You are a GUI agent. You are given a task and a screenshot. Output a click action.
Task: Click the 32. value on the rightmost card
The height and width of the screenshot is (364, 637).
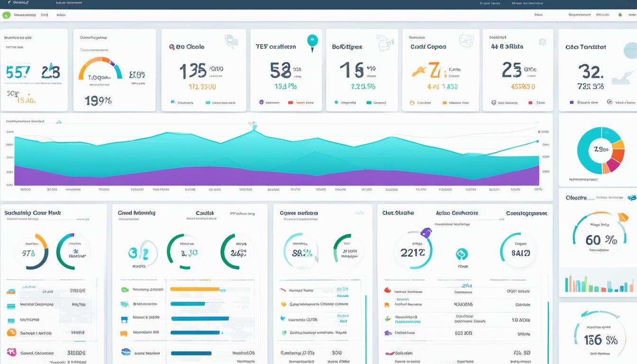[x=591, y=71]
